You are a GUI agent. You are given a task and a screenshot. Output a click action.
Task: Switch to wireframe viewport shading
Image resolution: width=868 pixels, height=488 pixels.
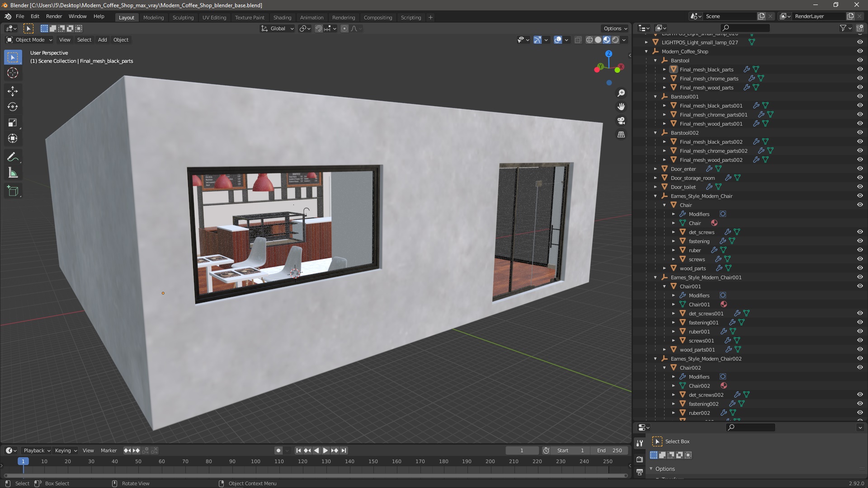tap(590, 40)
